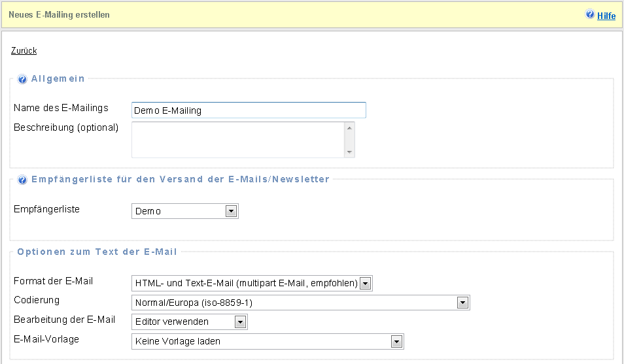The height and width of the screenshot is (364, 624).
Task: Click the Codierung label
Action: (x=37, y=300)
